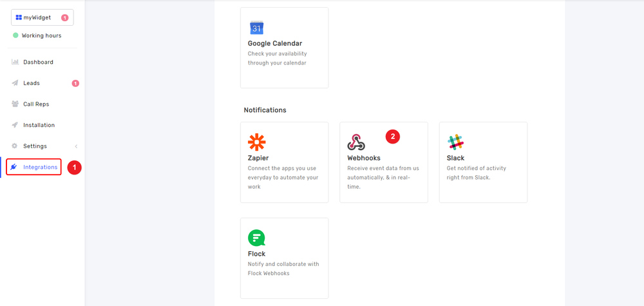
Task: Click the Webhooks logo icon
Action: [356, 142]
